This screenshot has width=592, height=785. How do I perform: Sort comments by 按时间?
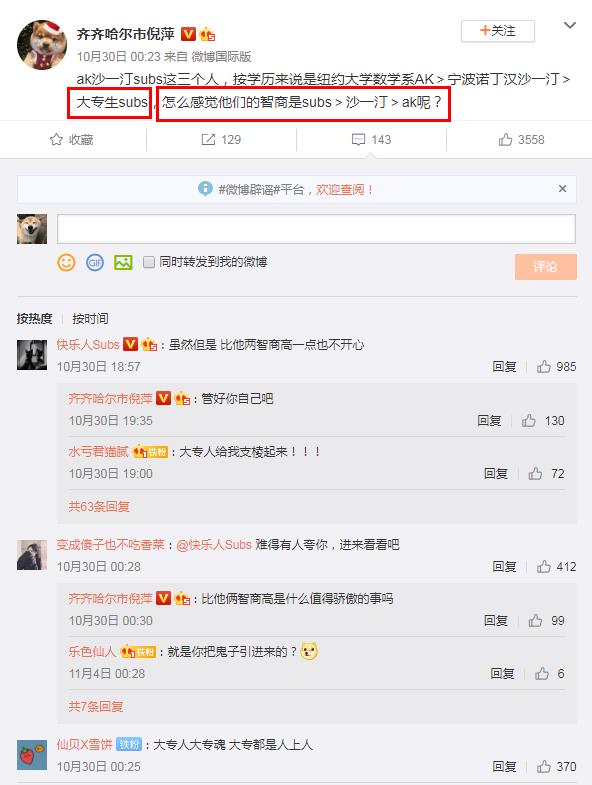pos(90,318)
